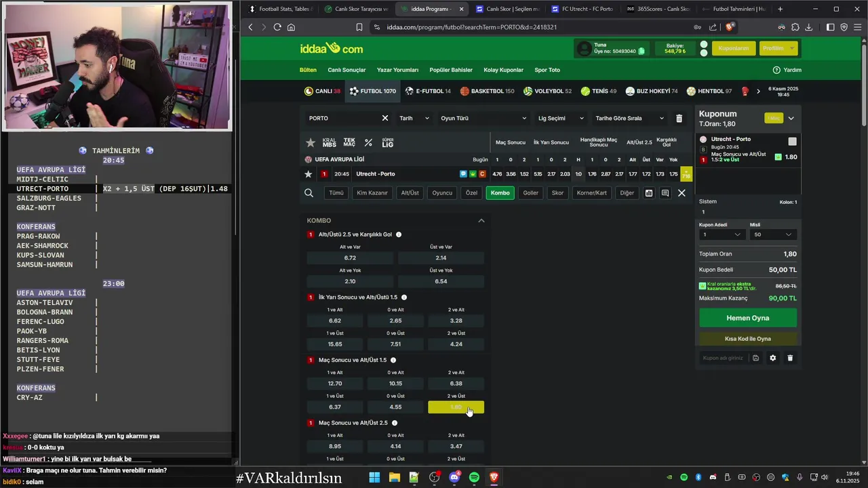Open the Oyun Türü dropdown
The image size is (868, 488).
click(484, 118)
